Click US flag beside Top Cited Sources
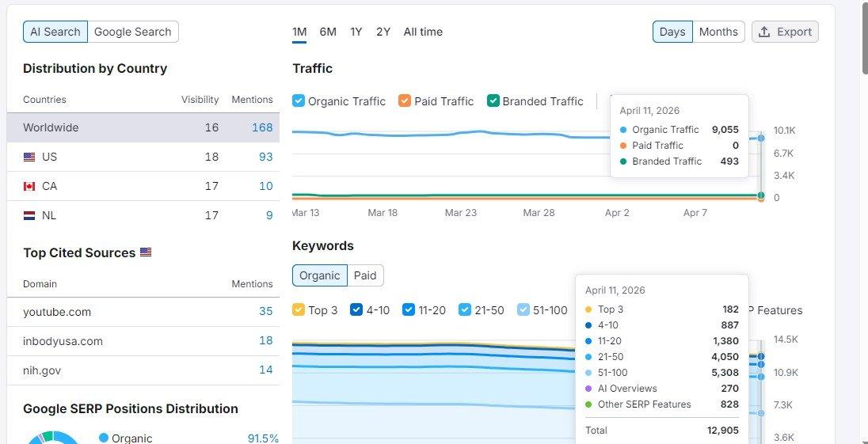Viewport: 868px width, 444px height. (146, 252)
